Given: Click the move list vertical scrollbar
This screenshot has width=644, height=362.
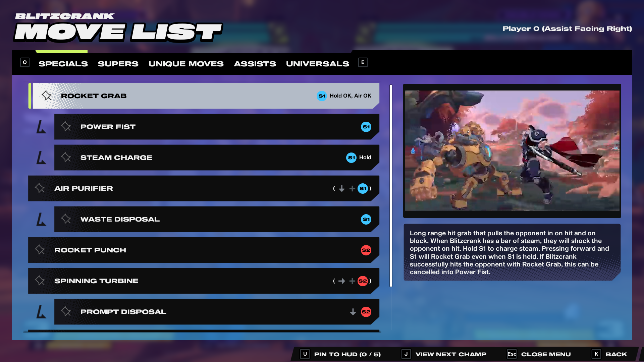Looking at the screenshot, I should tap(391, 186).
